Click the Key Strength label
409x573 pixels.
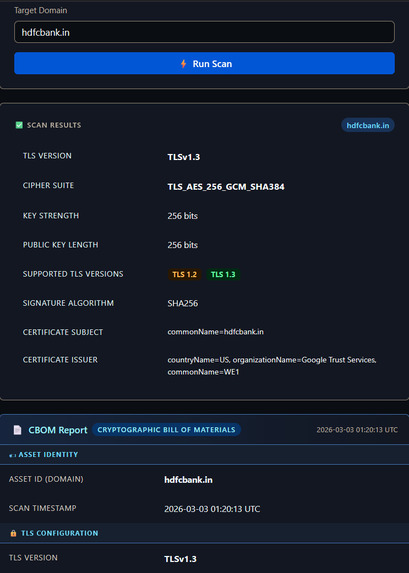[51, 216]
